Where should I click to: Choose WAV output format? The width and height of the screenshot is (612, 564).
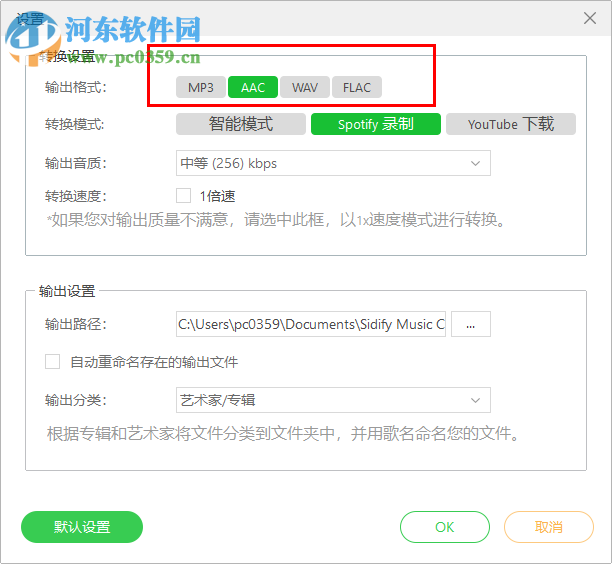pos(305,87)
